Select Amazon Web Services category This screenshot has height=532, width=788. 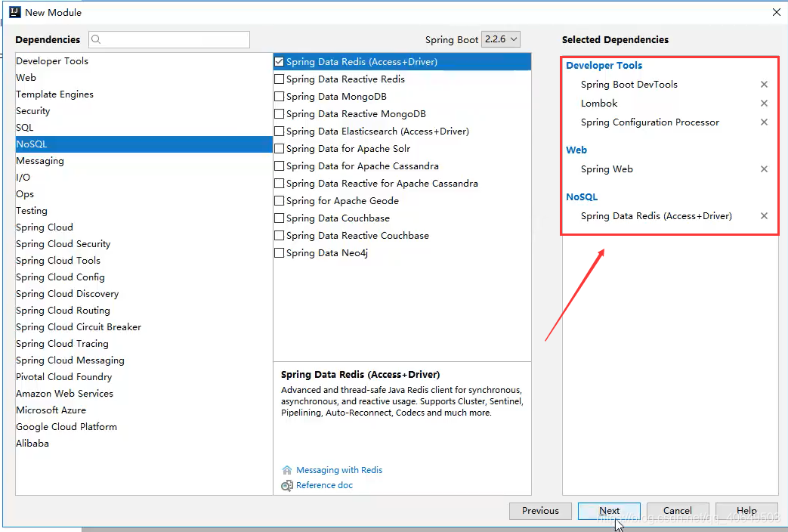(x=144, y=393)
